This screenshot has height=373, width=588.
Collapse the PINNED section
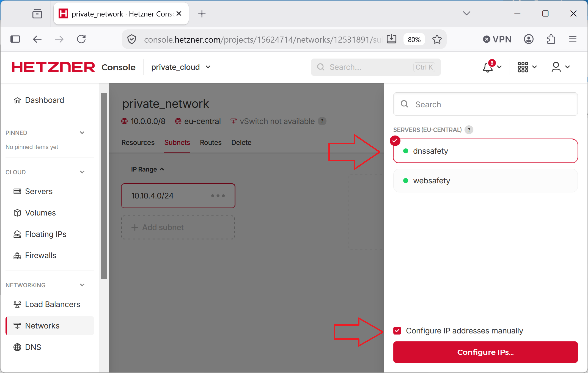[82, 133]
